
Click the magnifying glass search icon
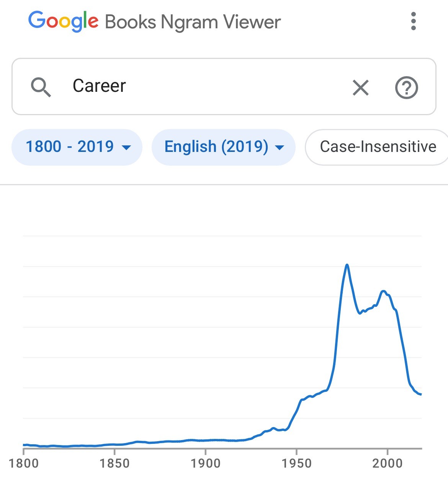click(41, 87)
